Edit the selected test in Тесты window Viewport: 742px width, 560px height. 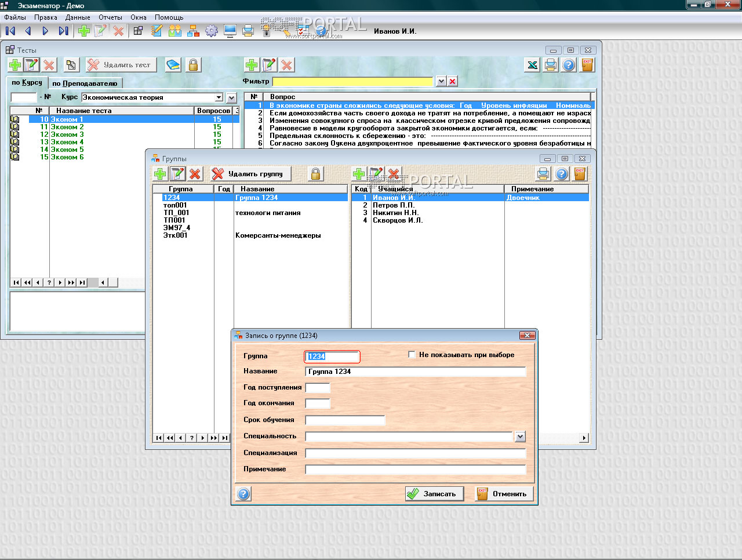(32, 65)
